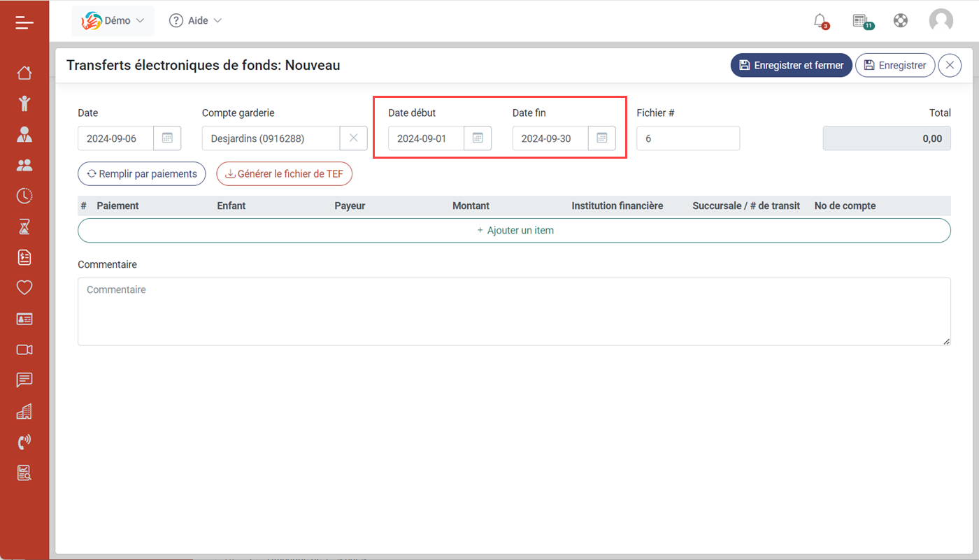Image resolution: width=979 pixels, height=560 pixels.
Task: Click Générer le fichier de TEF
Action: 284,174
